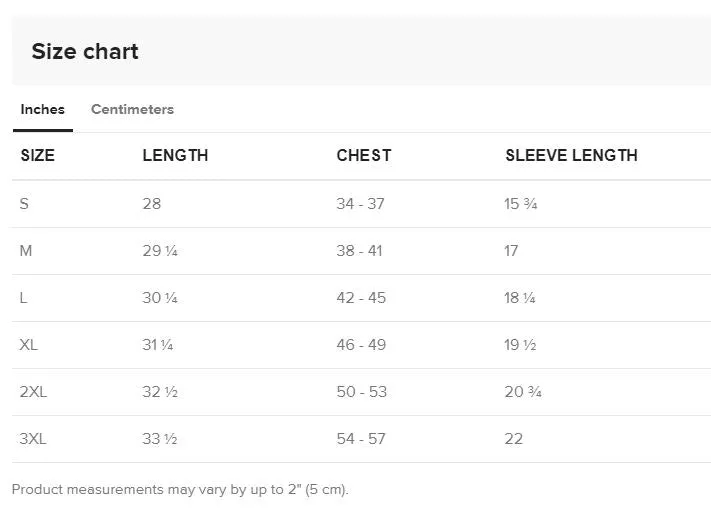Select the L size row label
This screenshot has width=711, height=523.
pos(24,298)
